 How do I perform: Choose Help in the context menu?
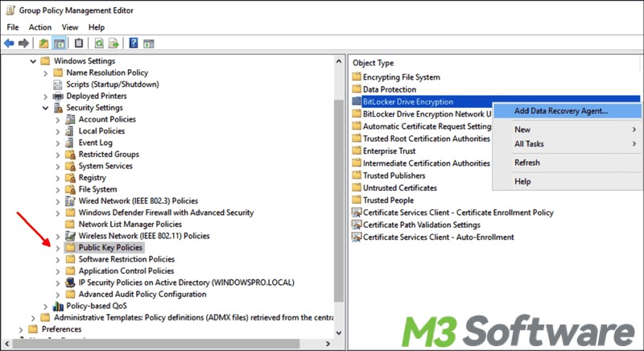[568, 181]
